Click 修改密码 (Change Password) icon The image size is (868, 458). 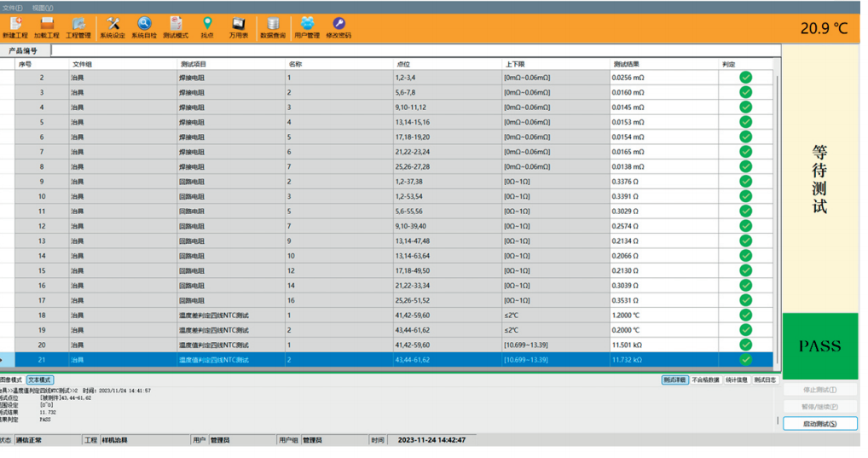[x=339, y=27]
